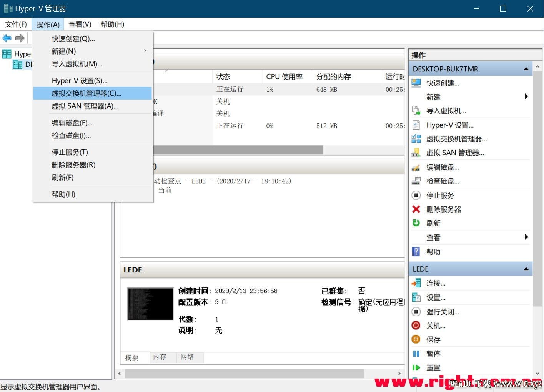Click orange 保存 icon under LEDE

point(416,339)
